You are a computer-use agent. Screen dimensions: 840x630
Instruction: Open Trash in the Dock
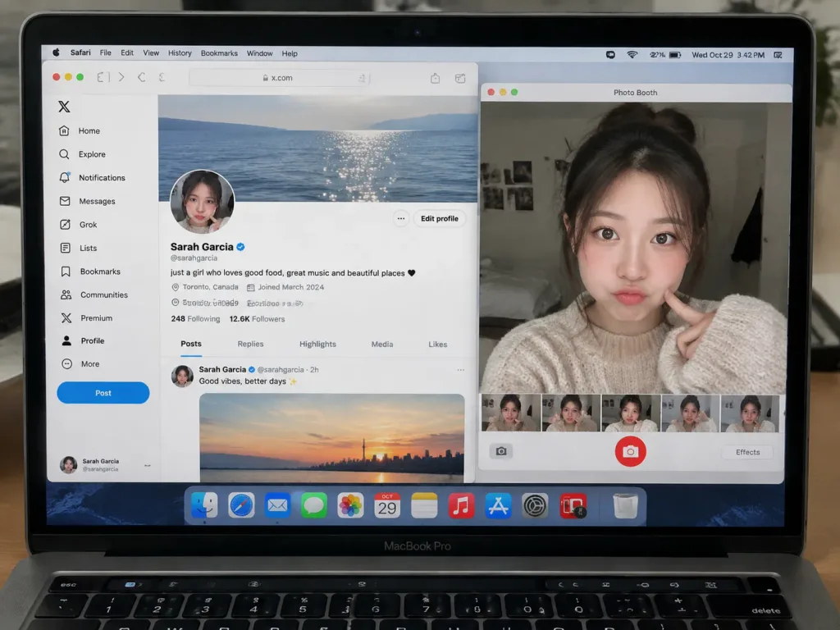click(625, 505)
